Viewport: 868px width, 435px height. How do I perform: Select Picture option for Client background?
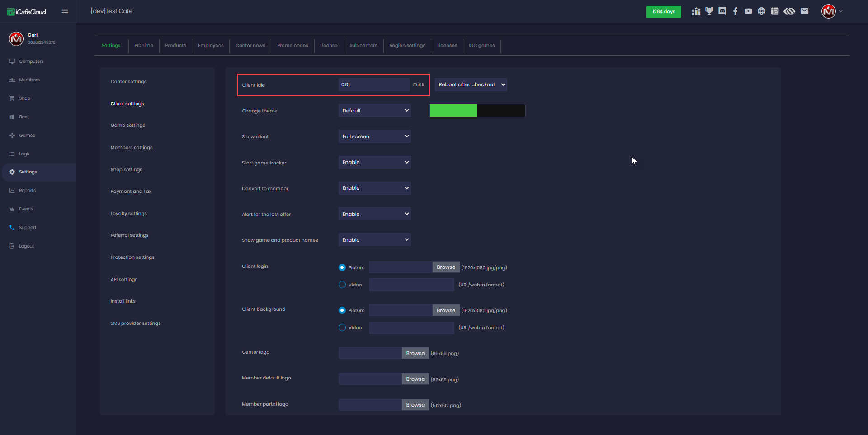point(342,310)
